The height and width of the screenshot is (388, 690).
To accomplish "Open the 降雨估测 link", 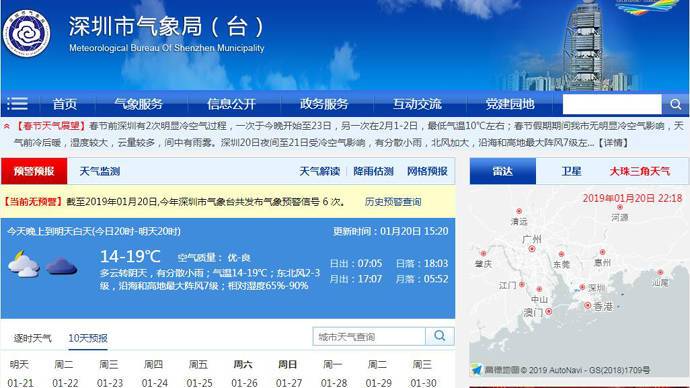I will [x=373, y=171].
